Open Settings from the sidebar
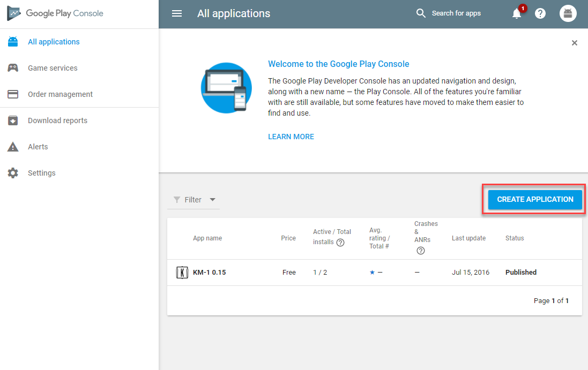 click(x=42, y=172)
